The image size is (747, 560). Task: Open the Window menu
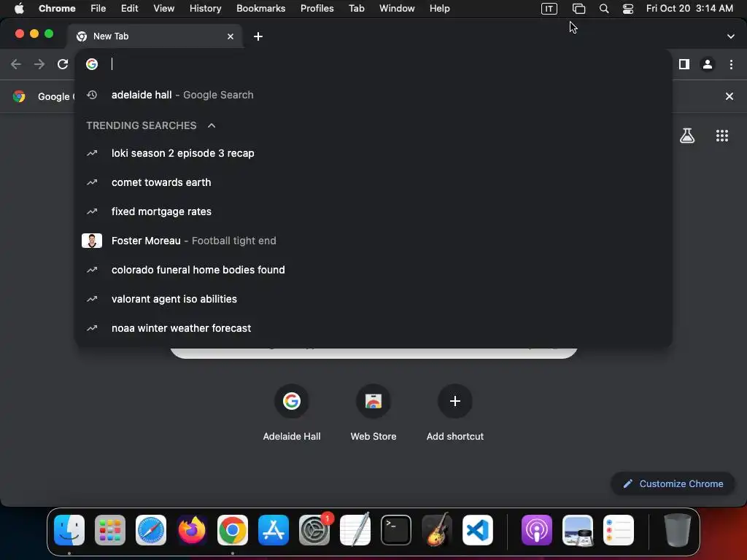point(397,8)
